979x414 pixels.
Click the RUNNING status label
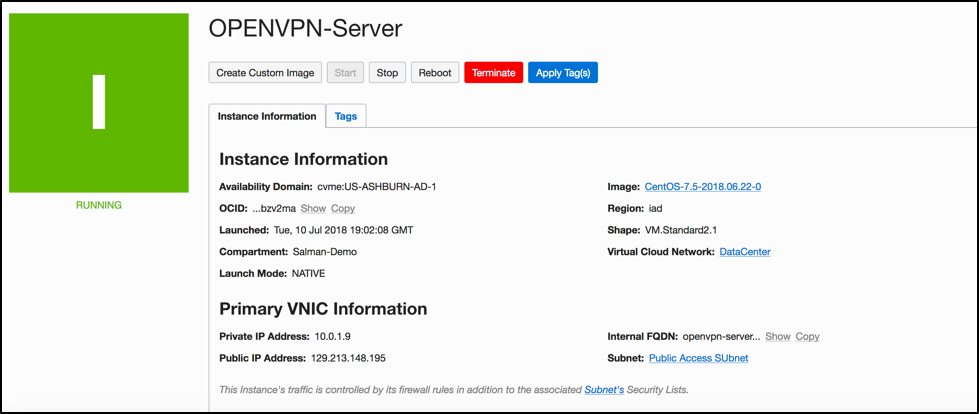(x=98, y=205)
